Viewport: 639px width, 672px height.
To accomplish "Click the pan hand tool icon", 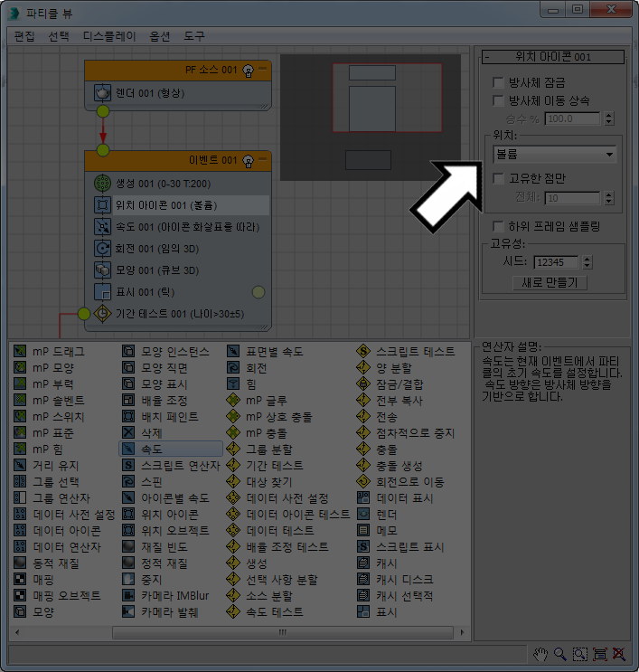I will 540,654.
